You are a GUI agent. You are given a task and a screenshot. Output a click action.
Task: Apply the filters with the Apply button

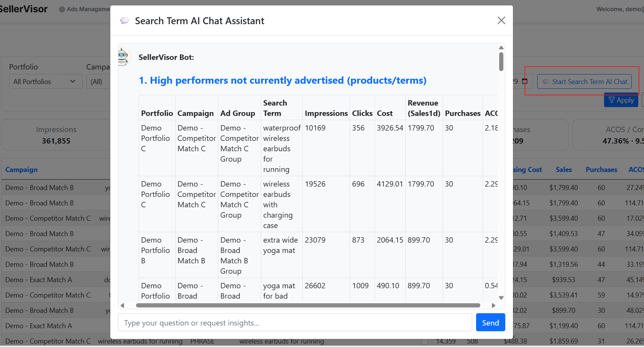click(x=621, y=100)
